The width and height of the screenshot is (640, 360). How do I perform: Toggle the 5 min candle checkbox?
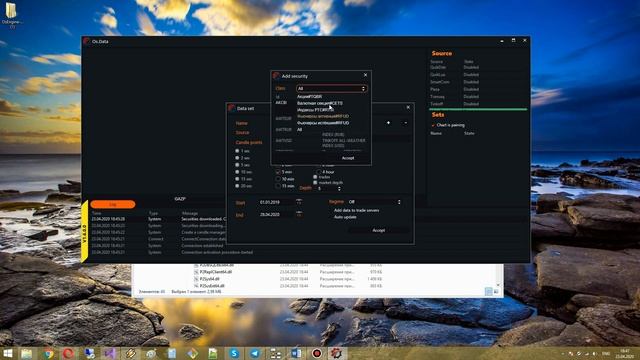click(x=278, y=172)
